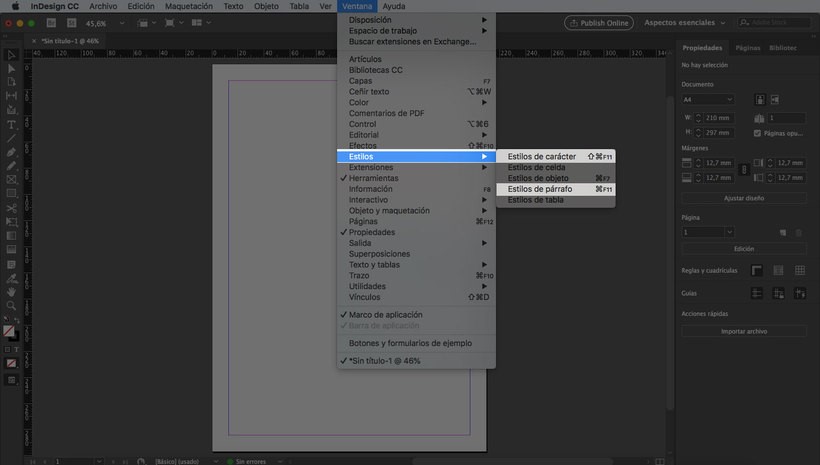Show rulers icon in Reglas y cuadrículas
820x465 pixels.
pos(757,270)
